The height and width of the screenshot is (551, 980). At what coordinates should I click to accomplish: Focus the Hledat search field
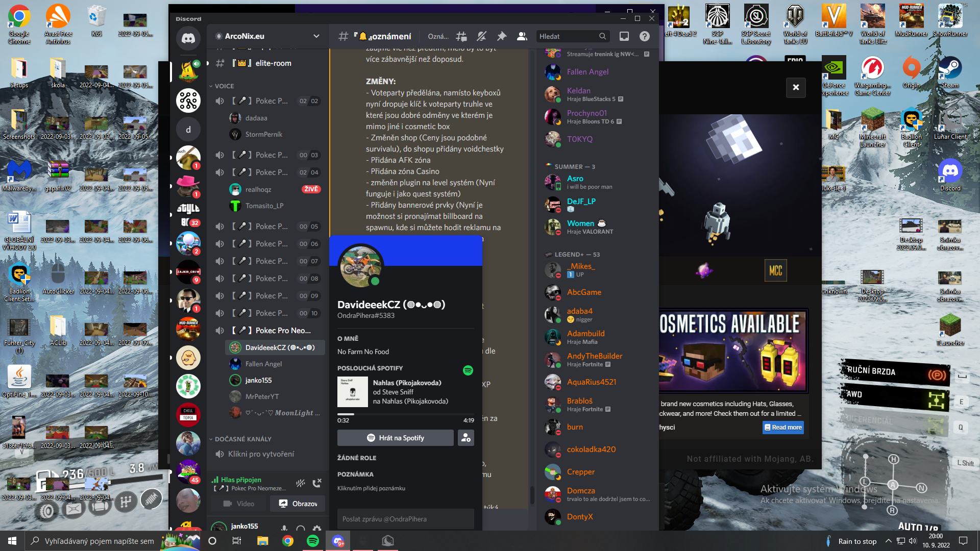click(x=568, y=36)
